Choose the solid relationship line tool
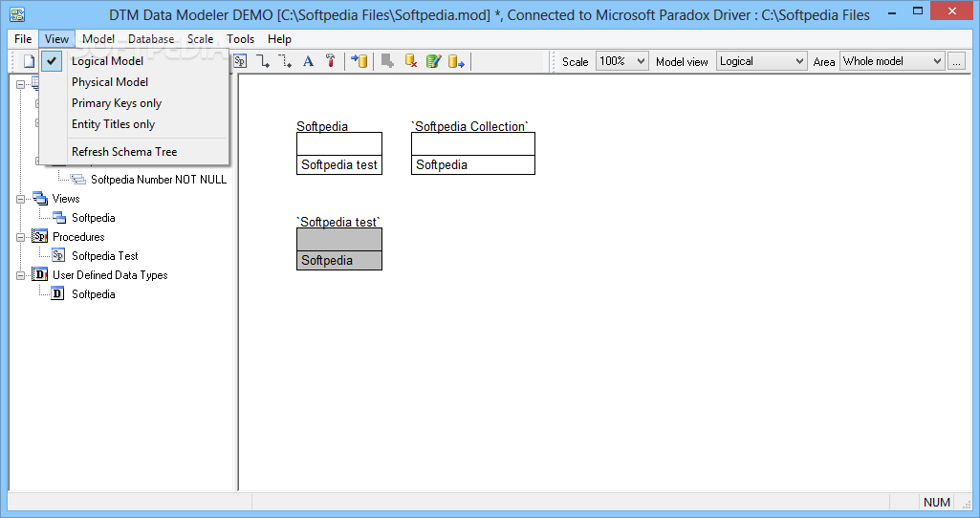This screenshot has width=980, height=518. click(x=263, y=61)
